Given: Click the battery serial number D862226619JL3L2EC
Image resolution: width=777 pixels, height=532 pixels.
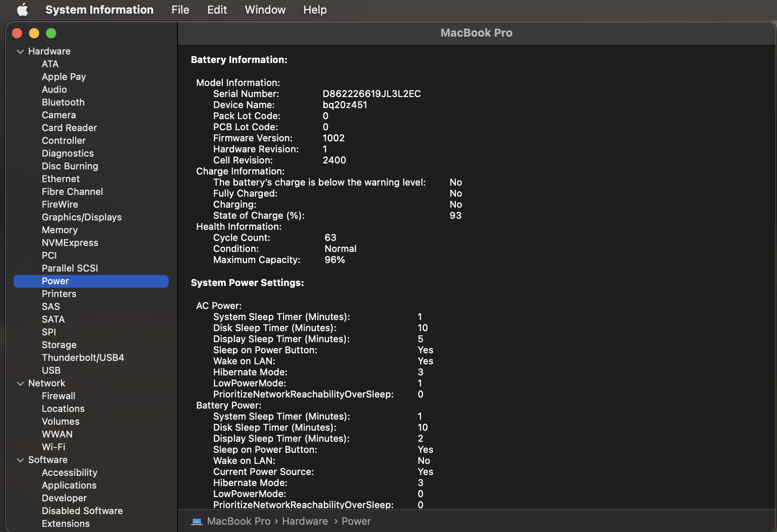Looking at the screenshot, I should click(x=371, y=94).
